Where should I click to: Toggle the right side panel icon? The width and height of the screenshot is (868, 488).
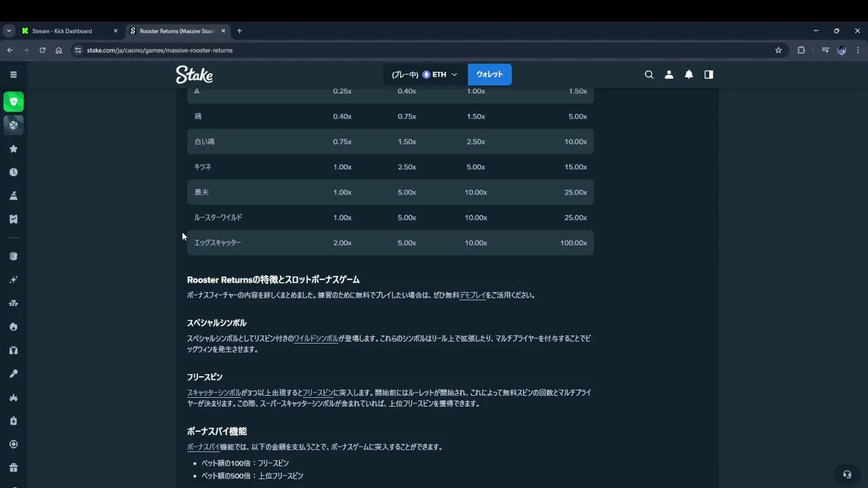coord(709,75)
